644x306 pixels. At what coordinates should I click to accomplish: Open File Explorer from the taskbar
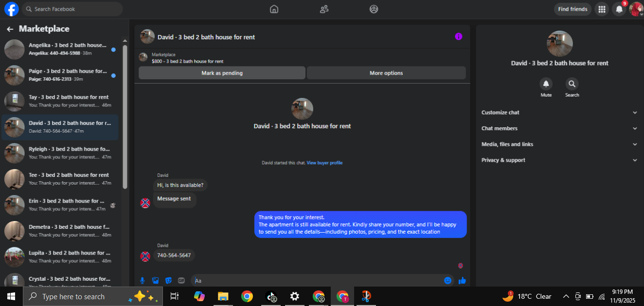(223, 296)
